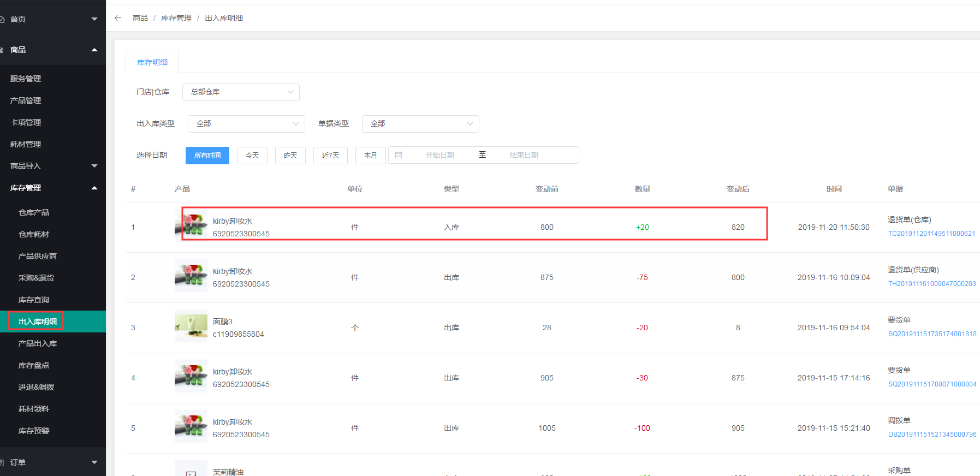This screenshot has height=476, width=980.
Task: Filter records by 昨天
Action: tap(290, 156)
